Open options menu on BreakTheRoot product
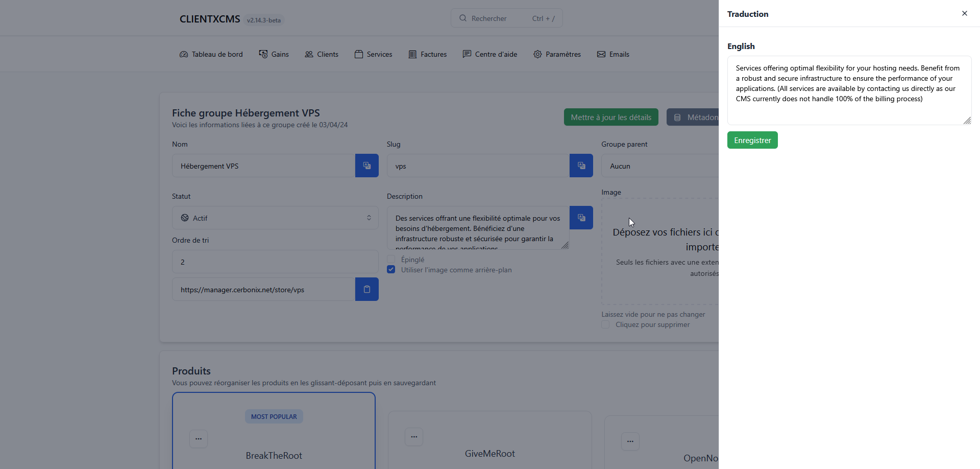The height and width of the screenshot is (469, 980). point(199,439)
